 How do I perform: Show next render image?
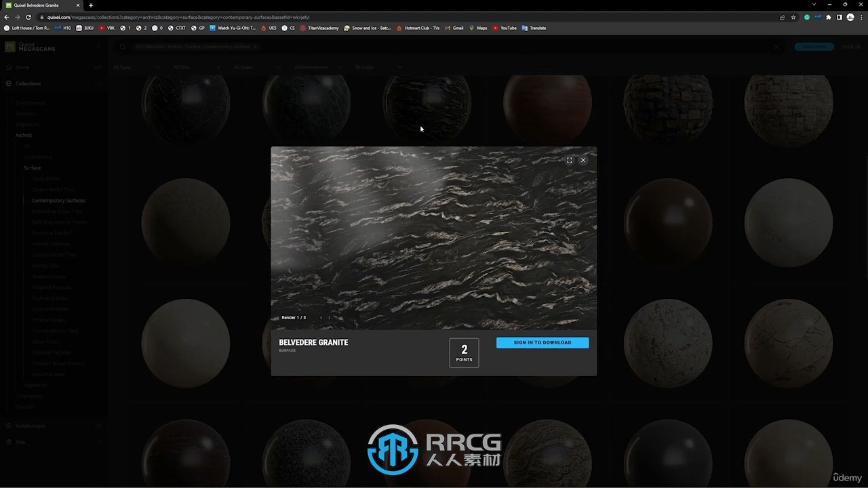tap(330, 317)
